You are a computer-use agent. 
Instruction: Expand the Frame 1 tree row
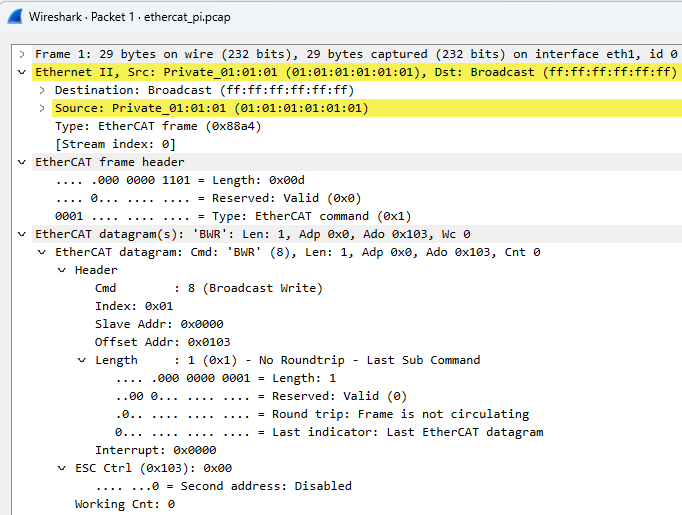point(22,54)
